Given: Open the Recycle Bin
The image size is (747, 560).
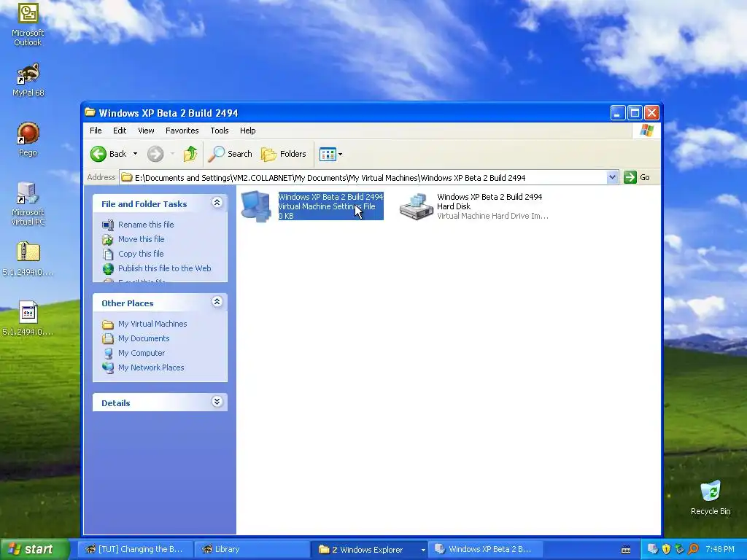Looking at the screenshot, I should 711,498.
